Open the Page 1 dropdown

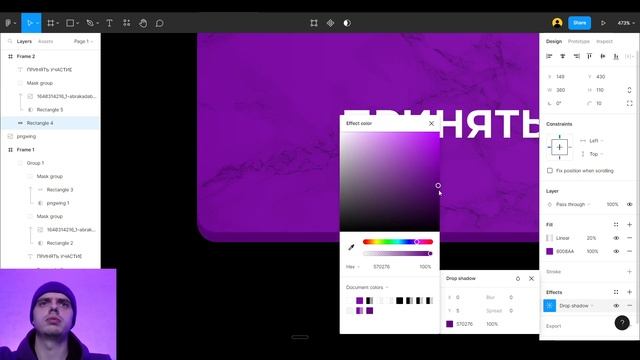84,42
